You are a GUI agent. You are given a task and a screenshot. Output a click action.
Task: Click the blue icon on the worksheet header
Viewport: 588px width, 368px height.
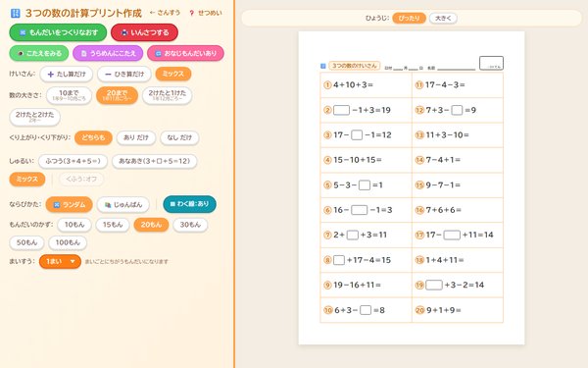click(x=322, y=66)
